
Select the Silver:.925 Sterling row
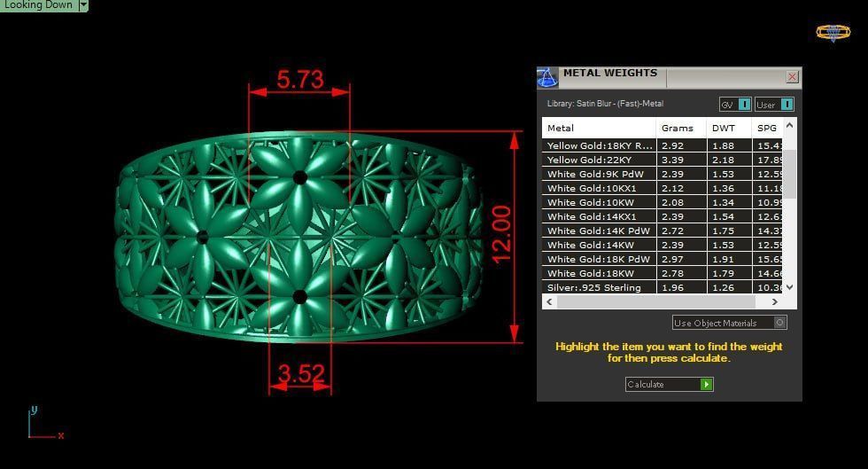663,287
